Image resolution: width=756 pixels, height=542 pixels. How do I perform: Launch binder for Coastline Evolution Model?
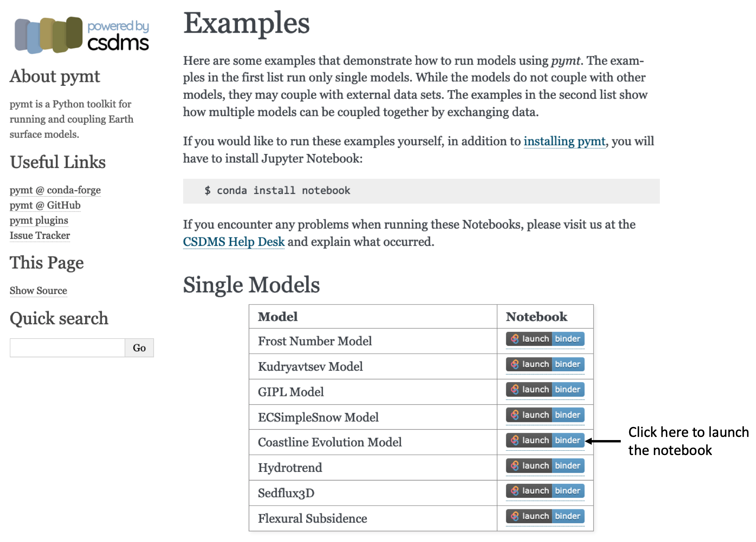545,440
